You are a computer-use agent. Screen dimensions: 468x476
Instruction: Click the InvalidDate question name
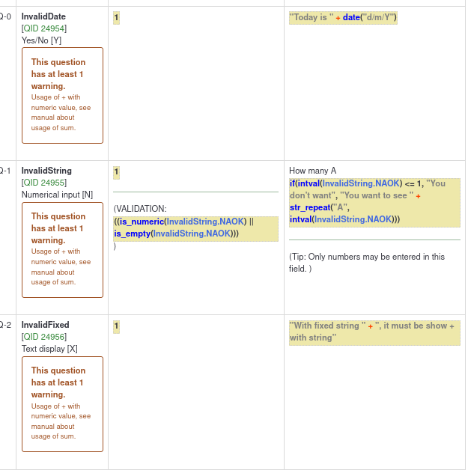tap(44, 16)
